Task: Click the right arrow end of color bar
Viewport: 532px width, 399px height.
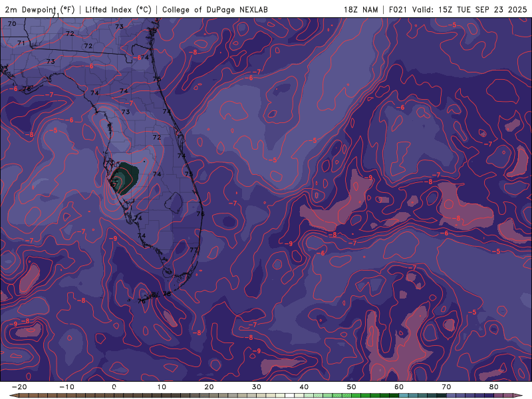Action: coord(519,396)
